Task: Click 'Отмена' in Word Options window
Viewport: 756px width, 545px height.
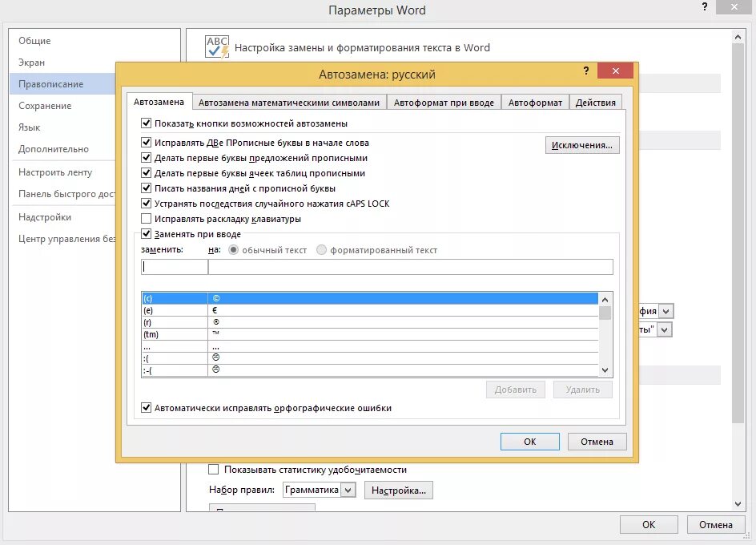Action: 715,525
